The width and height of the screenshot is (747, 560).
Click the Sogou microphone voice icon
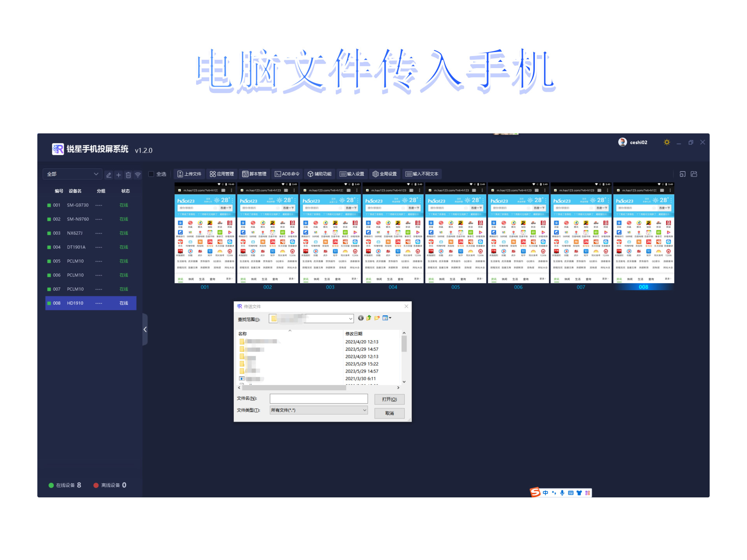(x=562, y=493)
